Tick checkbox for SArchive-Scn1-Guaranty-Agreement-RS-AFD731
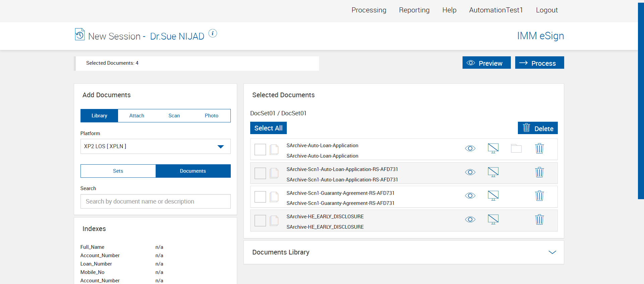 pos(260,197)
